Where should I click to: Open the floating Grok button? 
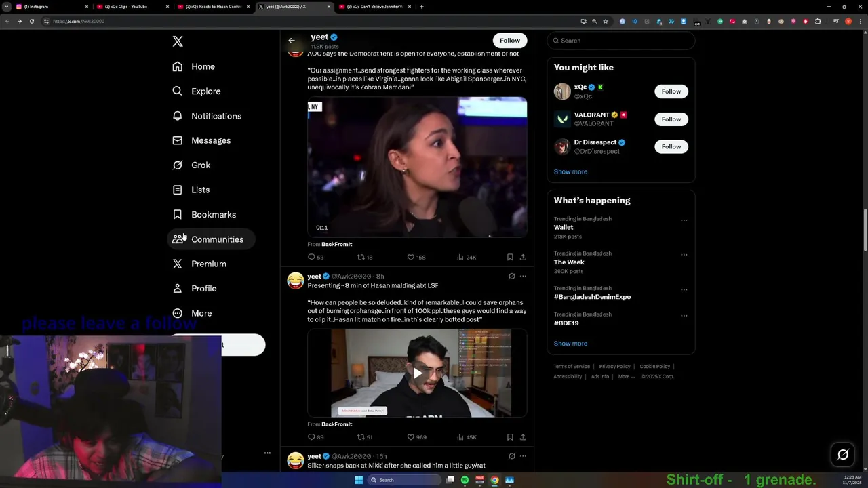click(x=843, y=455)
